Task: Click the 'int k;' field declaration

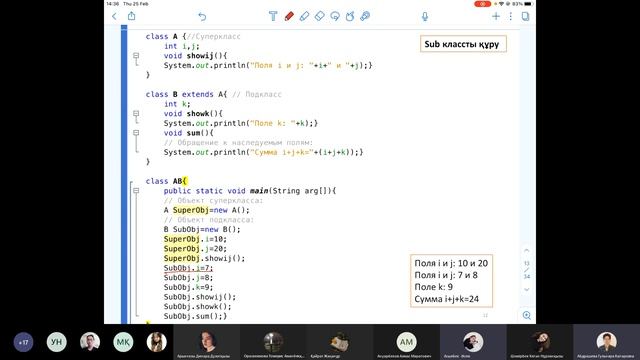Action: [177, 104]
